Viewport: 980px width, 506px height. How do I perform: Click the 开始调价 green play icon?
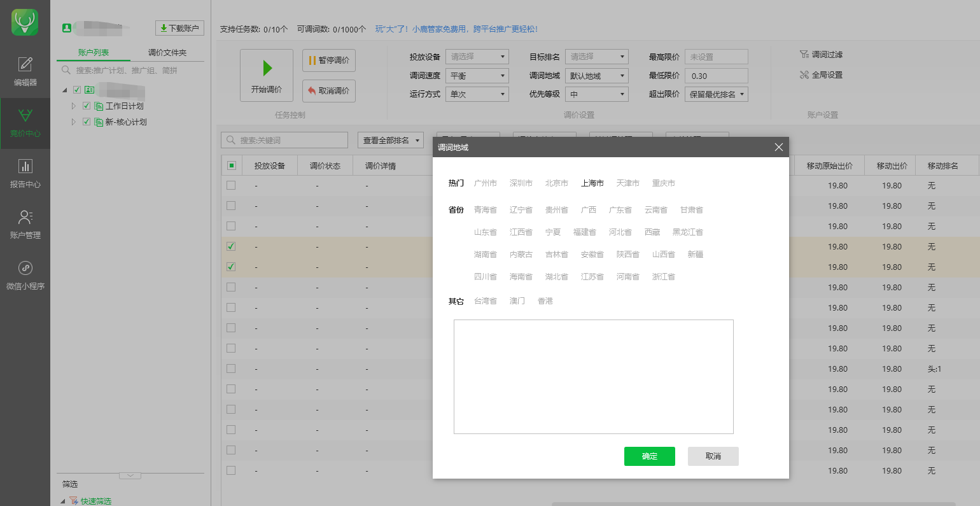point(267,68)
